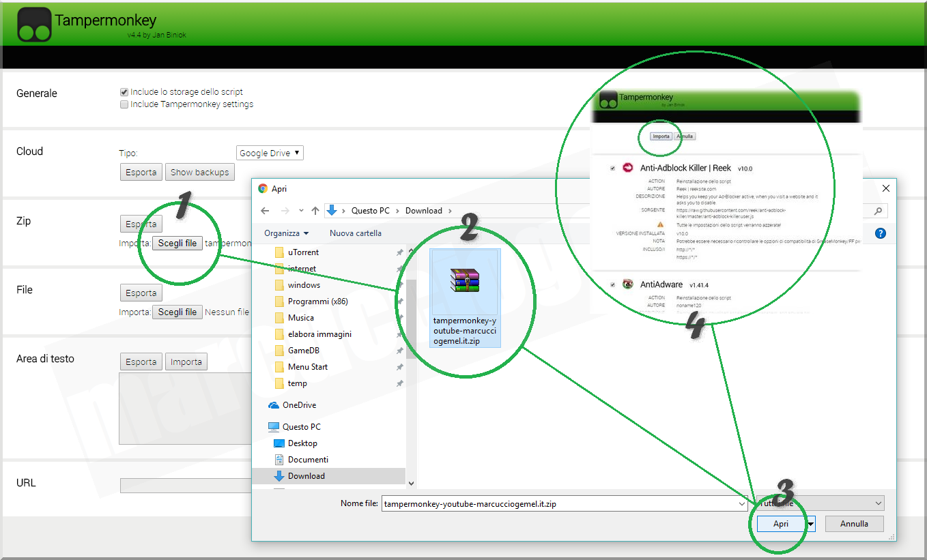Open the help icon in Apri dialog
Viewport: 927px width, 560px height.
point(881,233)
